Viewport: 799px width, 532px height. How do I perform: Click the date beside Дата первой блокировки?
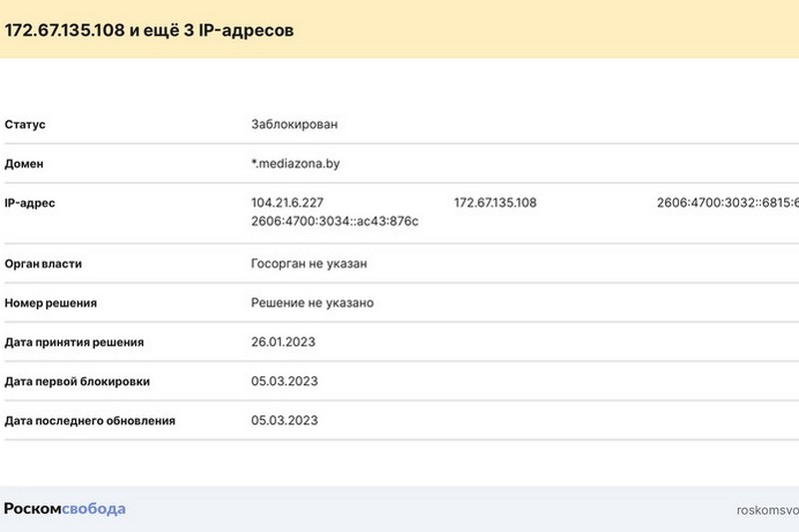(284, 381)
